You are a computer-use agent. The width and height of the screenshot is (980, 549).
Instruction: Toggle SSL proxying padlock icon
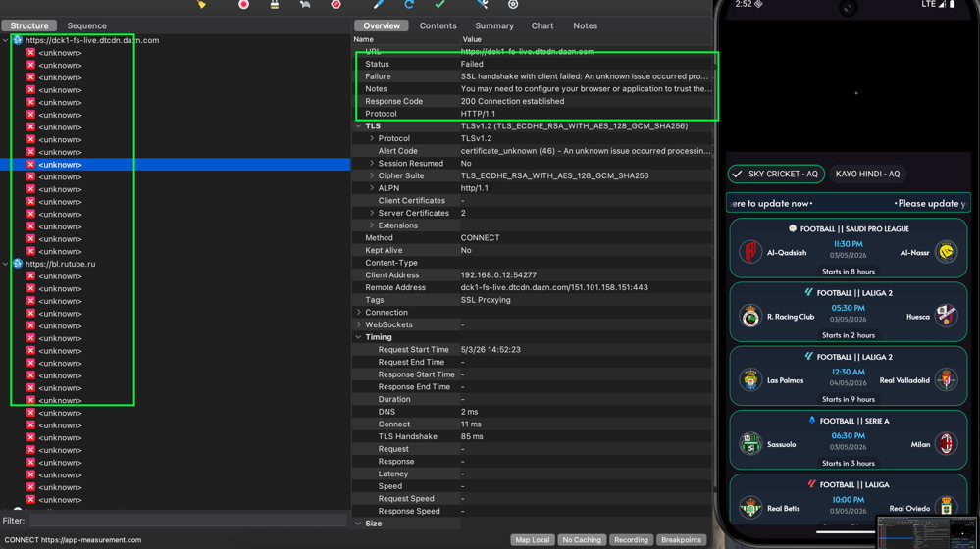(x=275, y=4)
